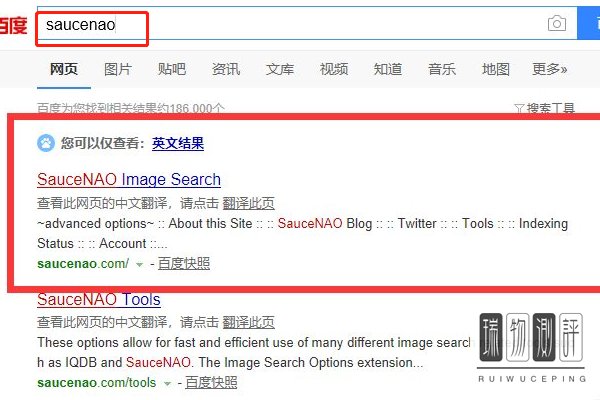Select the 网页 tab
This screenshot has width=600, height=400.
point(64,69)
